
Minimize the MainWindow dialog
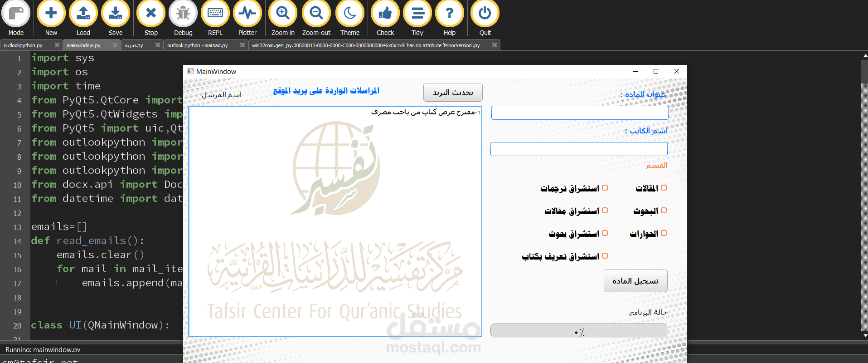click(635, 71)
